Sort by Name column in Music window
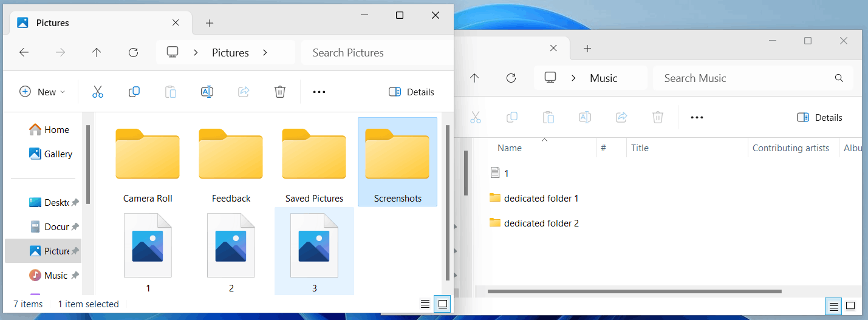This screenshot has height=320, width=868. tap(510, 148)
